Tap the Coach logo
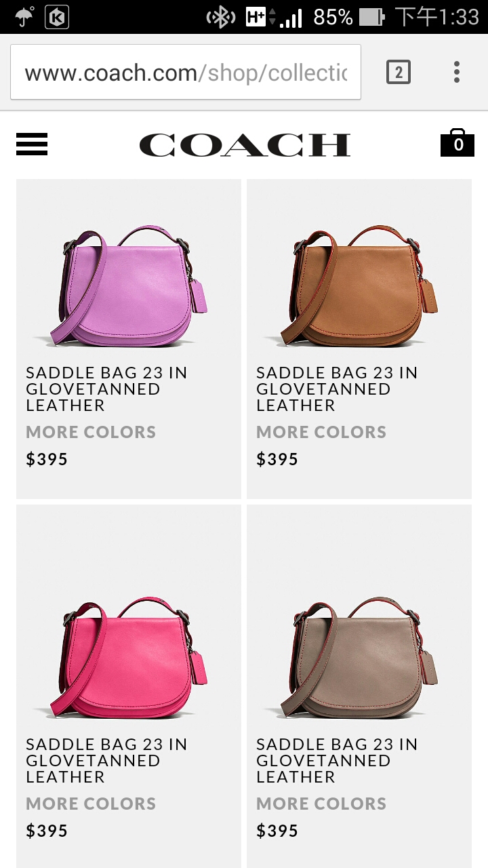Screen dimensions: 488x868 (x=245, y=144)
